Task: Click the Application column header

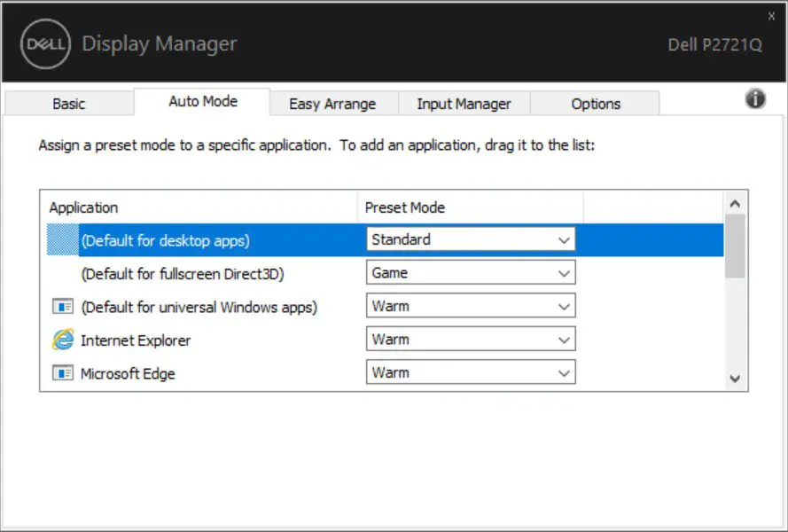Action: click(82, 207)
